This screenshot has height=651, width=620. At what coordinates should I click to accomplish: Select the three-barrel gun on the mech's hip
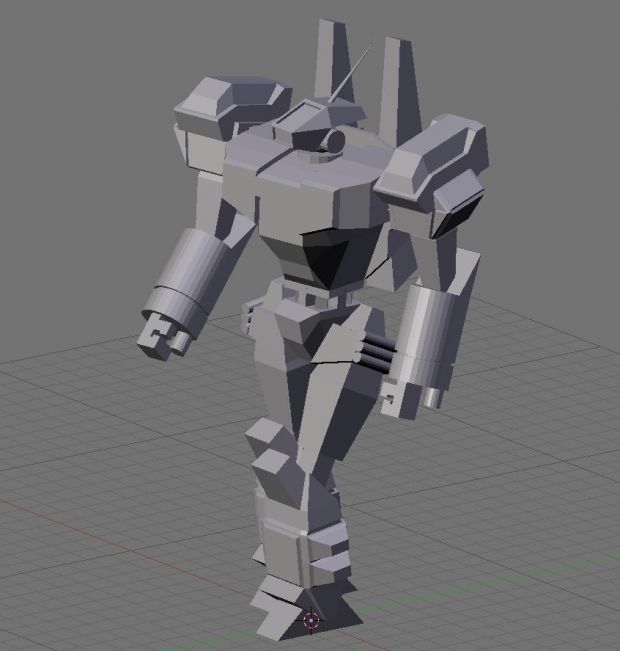click(377, 353)
